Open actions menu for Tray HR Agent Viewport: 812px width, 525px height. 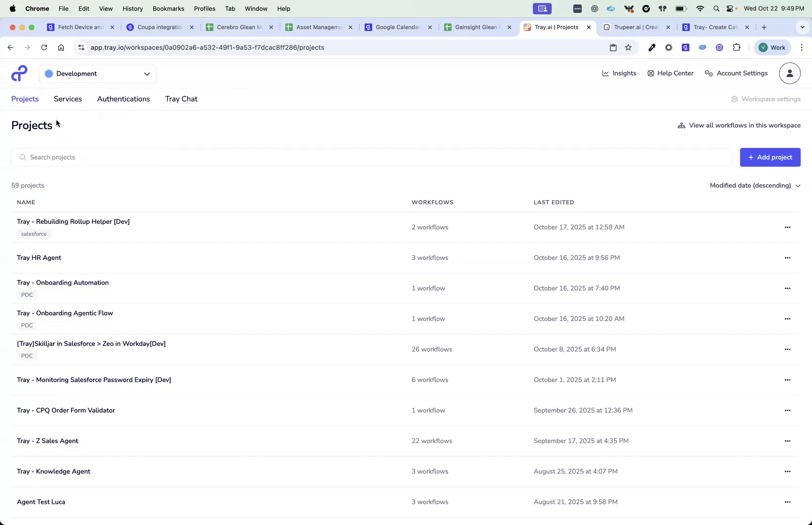[788, 258]
